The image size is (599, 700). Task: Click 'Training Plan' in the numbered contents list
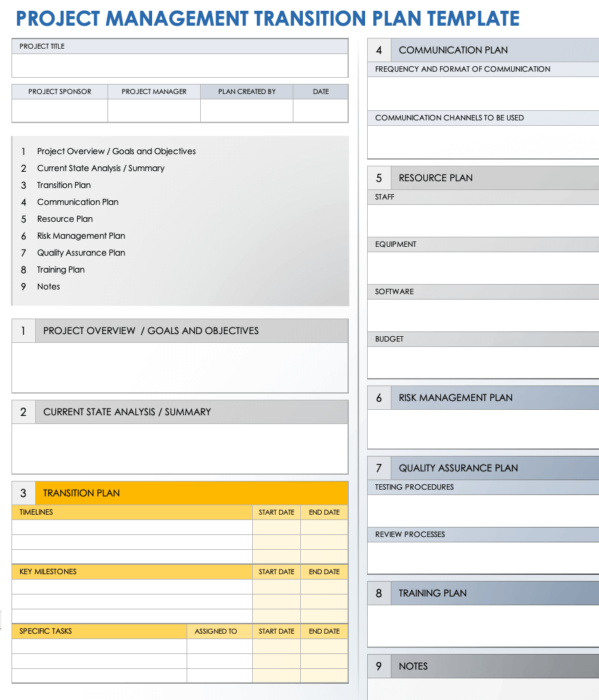click(61, 270)
